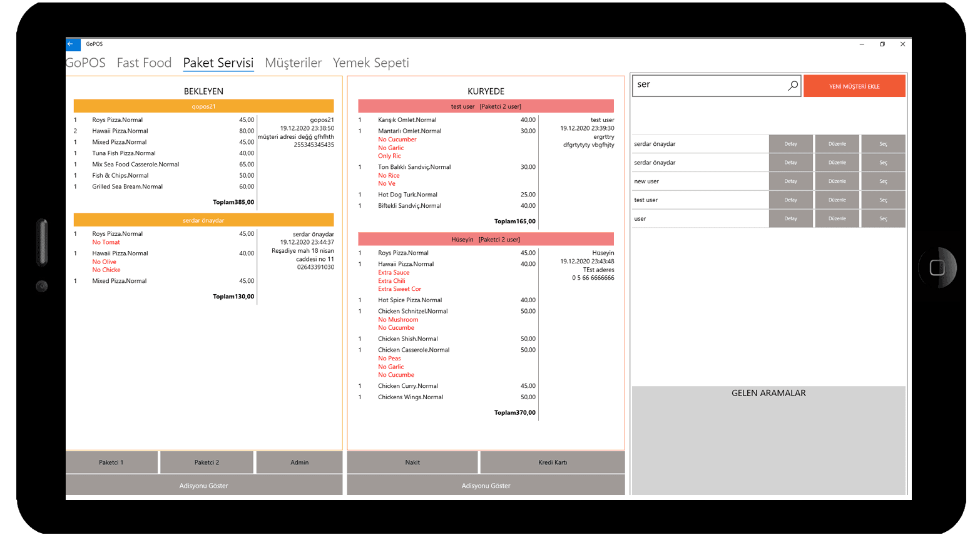Image resolution: width=980 pixels, height=540 pixels.
Task: Click the Grilled Sea Bream.Normal item
Action: (128, 186)
